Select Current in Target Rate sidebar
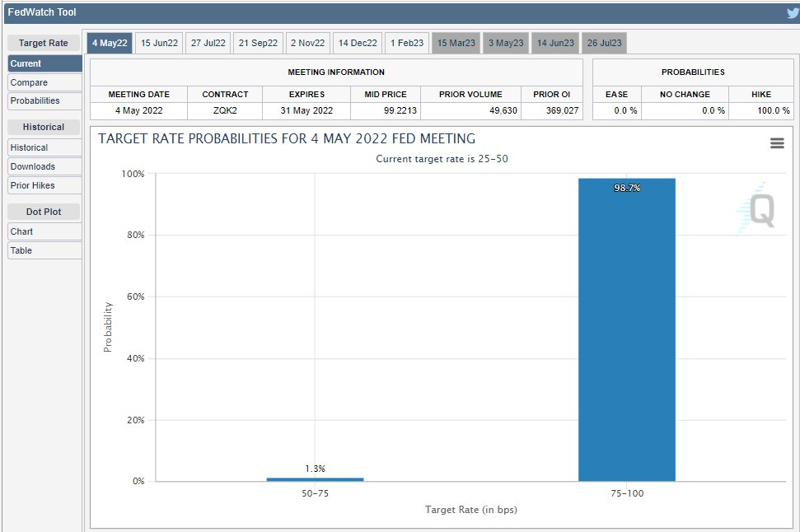Screen dimensions: 800x532 44,63
